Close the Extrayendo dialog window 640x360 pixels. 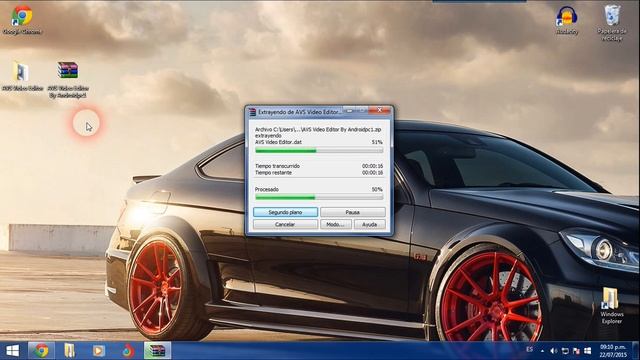380,110
